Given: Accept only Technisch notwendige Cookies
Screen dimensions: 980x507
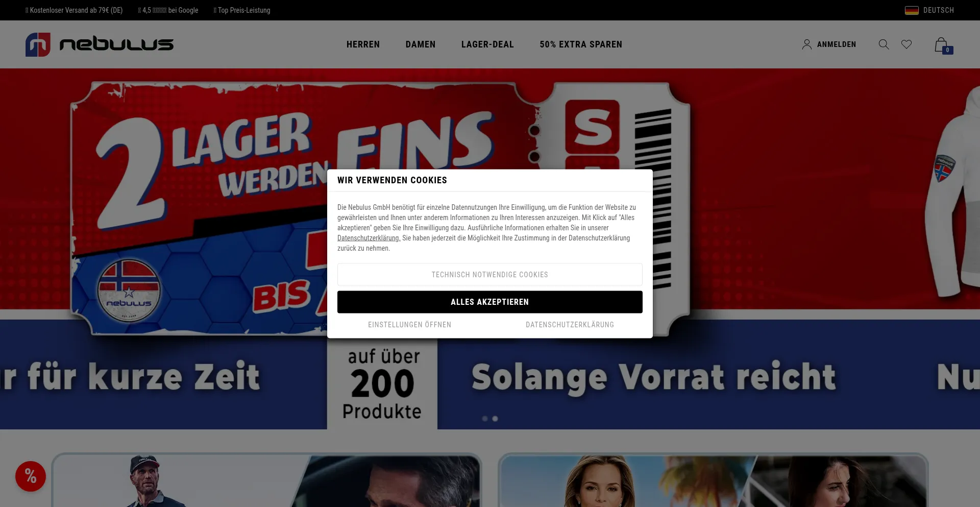Looking at the screenshot, I should (490, 275).
